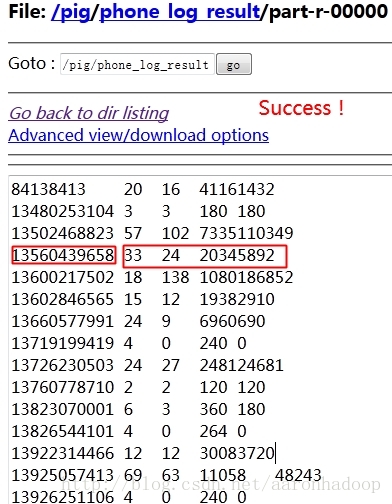392x504 pixels.
Task: Select the phone number 84138413
Action: click(48, 189)
